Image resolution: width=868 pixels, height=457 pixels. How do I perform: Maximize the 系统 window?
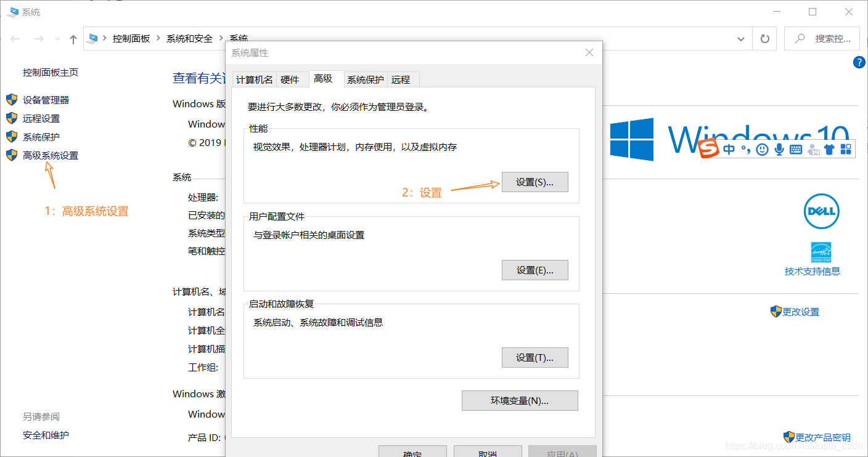tap(813, 12)
